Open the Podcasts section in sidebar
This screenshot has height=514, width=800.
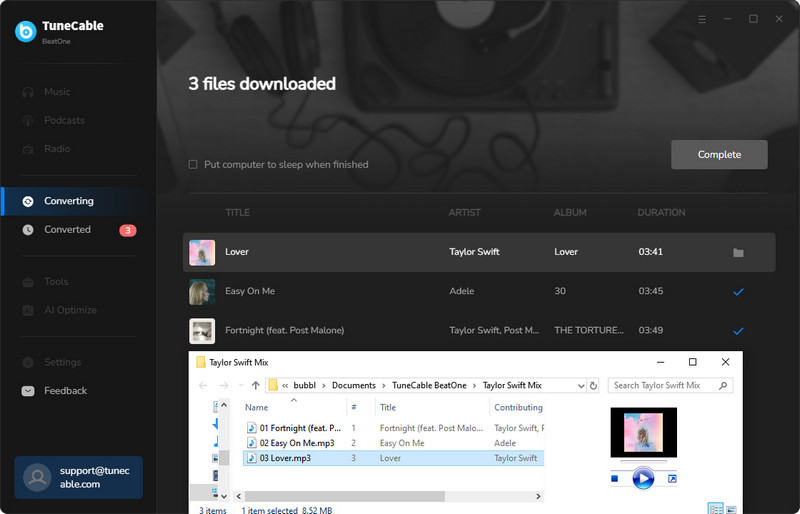(x=64, y=120)
